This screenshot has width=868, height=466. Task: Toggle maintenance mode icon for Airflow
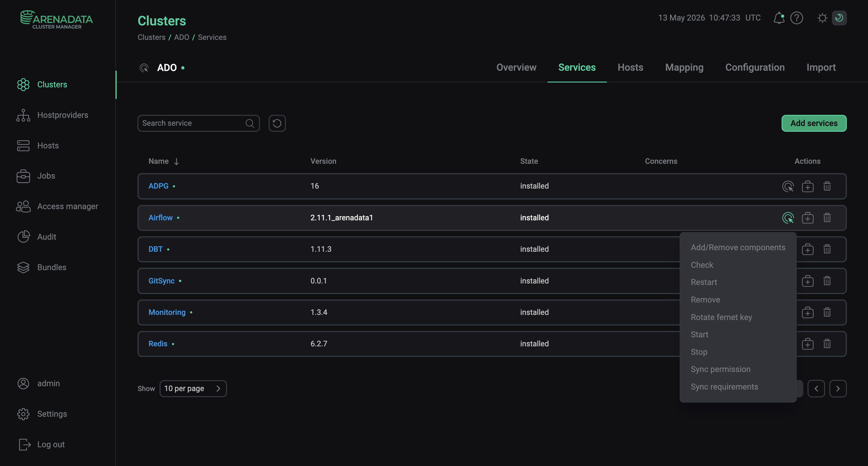tap(807, 218)
